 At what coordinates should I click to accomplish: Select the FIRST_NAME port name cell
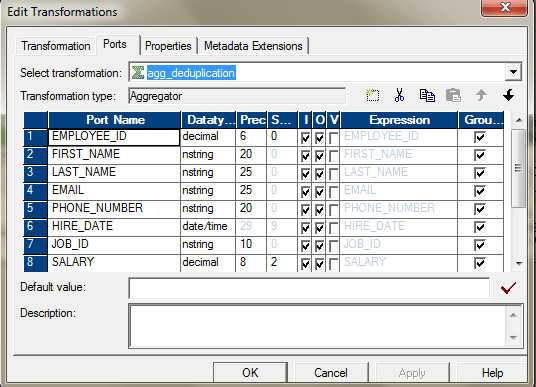(x=114, y=155)
